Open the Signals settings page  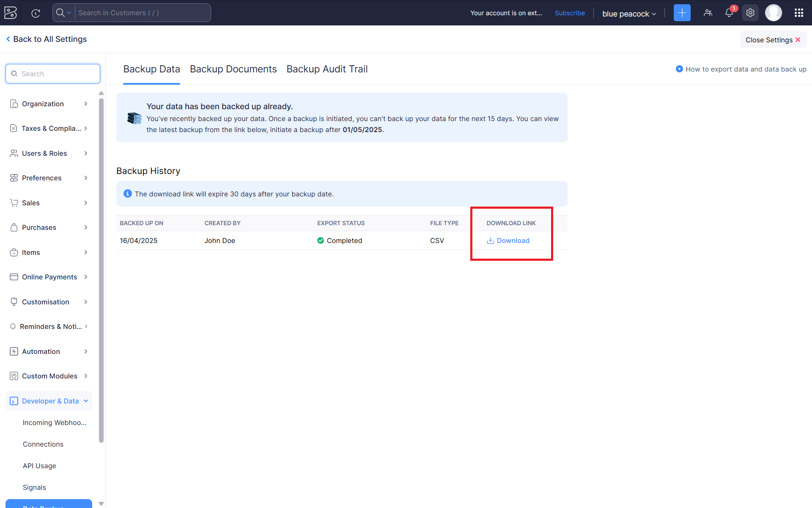[x=34, y=487]
